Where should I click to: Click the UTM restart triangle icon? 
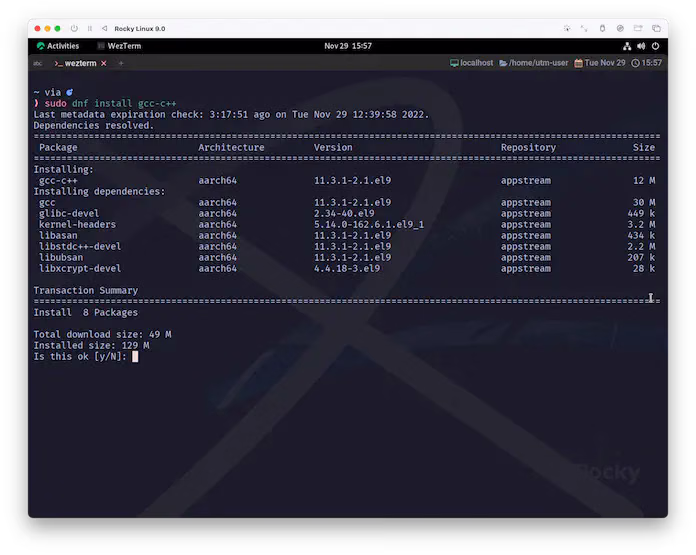point(104,28)
